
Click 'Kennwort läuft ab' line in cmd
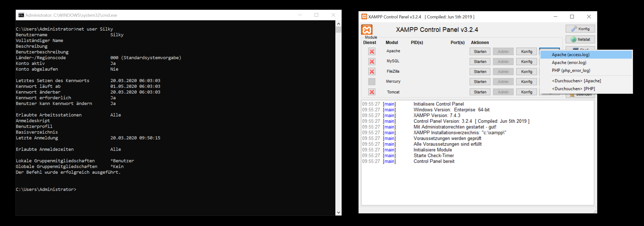pos(88,86)
